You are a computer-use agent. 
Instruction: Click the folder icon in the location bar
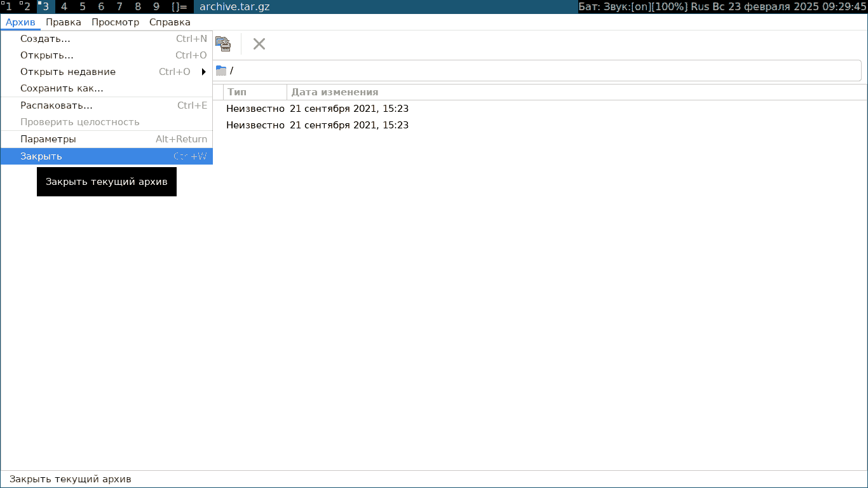pyautogui.click(x=221, y=71)
